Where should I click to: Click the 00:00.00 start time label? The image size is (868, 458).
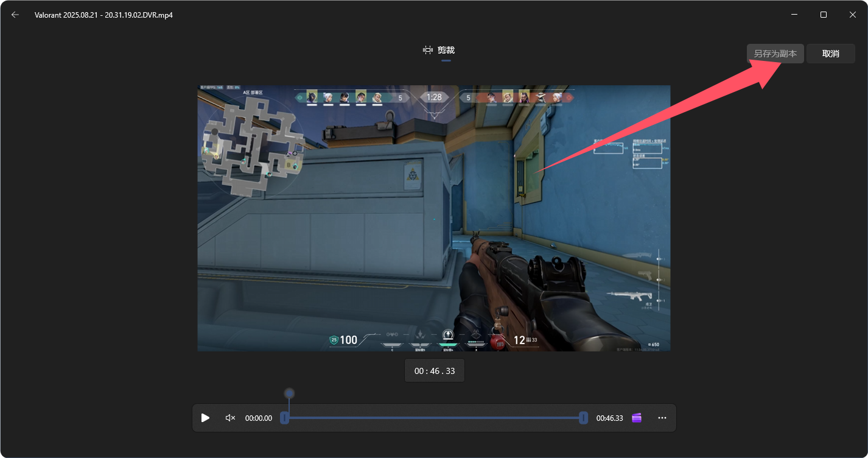pyautogui.click(x=259, y=418)
